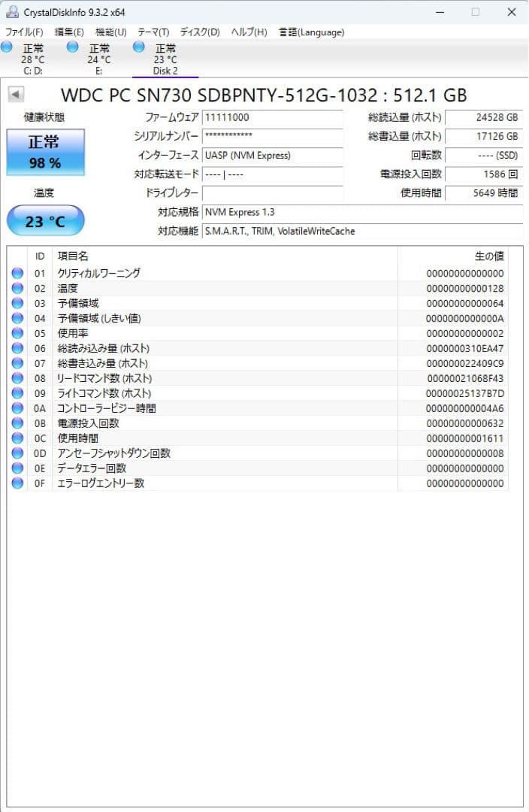Click the 対応規格 field NVM Express 1.3
The width and height of the screenshot is (529, 812).
click(362, 212)
